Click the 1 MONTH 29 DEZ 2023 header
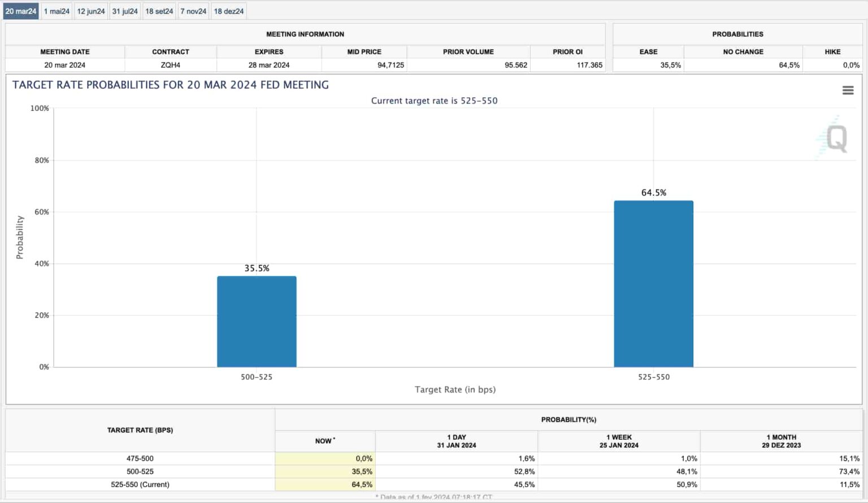Image resolution: width=868 pixels, height=503 pixels. coord(782,440)
